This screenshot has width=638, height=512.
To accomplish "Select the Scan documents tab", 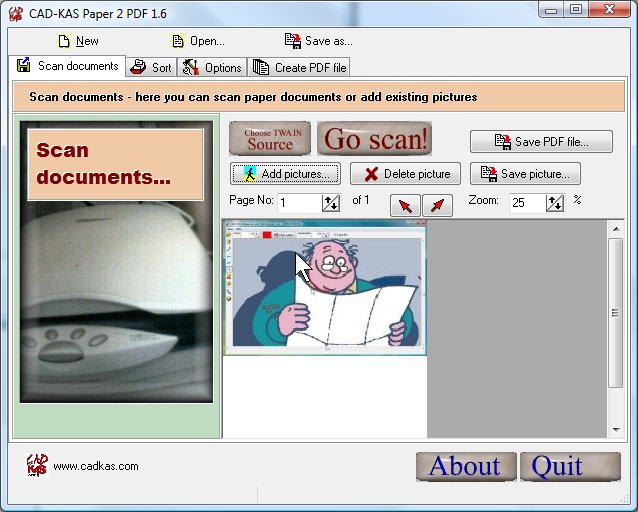I will pyautogui.click(x=68, y=67).
